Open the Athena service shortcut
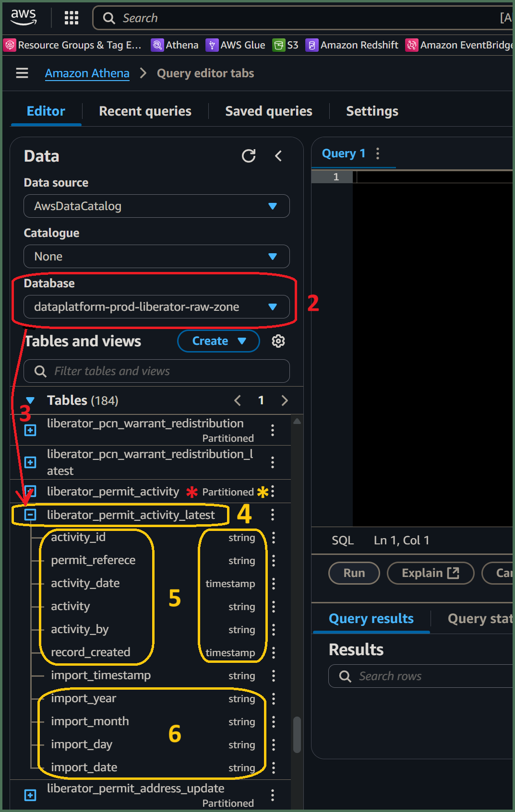The width and height of the screenshot is (515, 812). click(175, 45)
